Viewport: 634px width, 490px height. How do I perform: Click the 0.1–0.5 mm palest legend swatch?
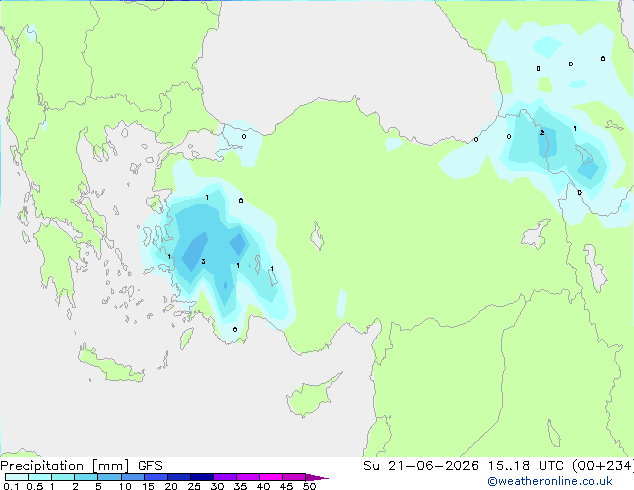(x=17, y=477)
